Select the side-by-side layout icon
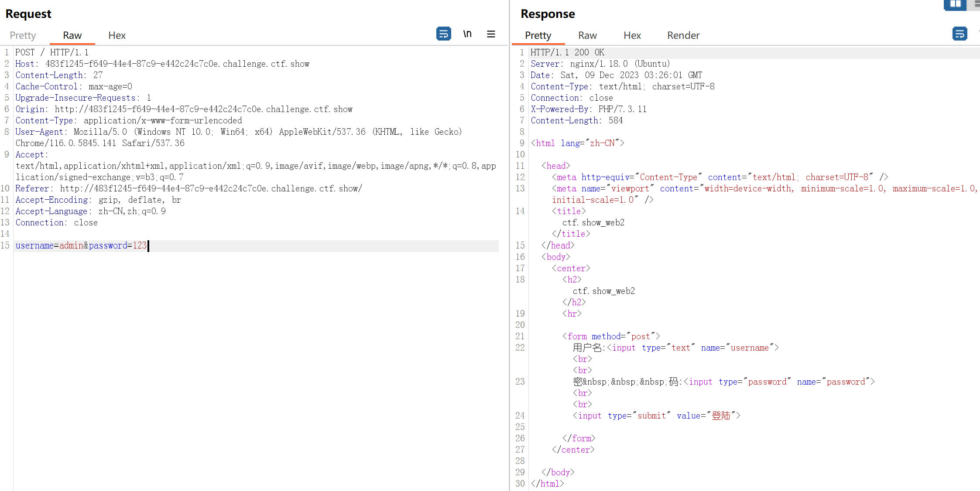 [955, 4]
